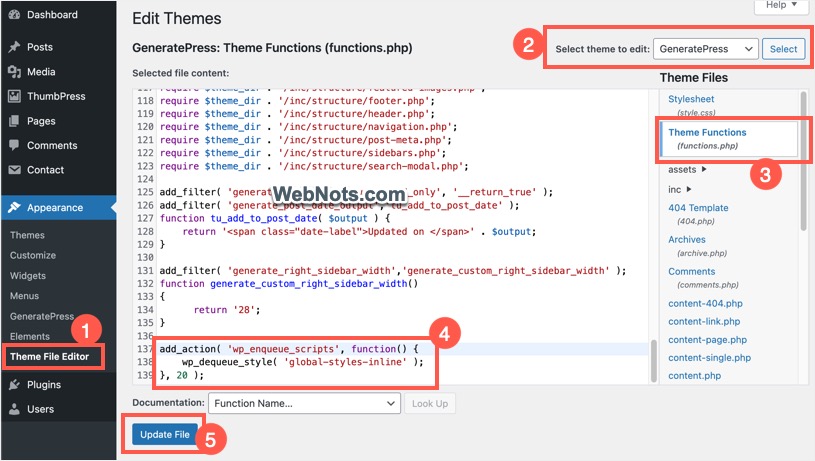Click the Contact envelope icon

coord(14,170)
